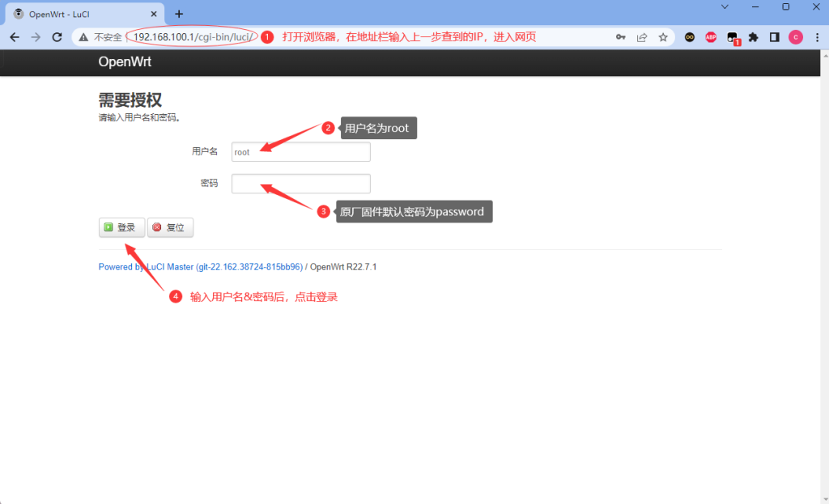Open the extension icon with red badge
The height and width of the screenshot is (504, 829).
(x=733, y=38)
